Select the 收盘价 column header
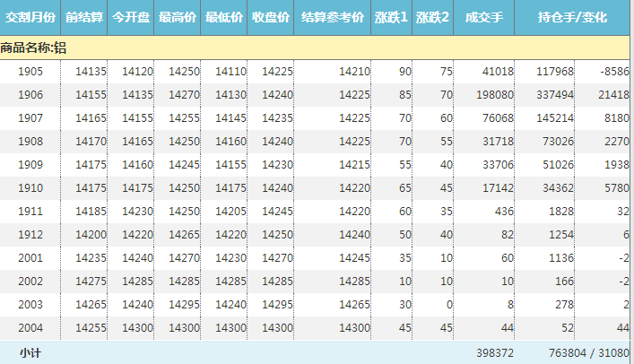This screenshot has height=364, width=634. pyautogui.click(x=271, y=17)
